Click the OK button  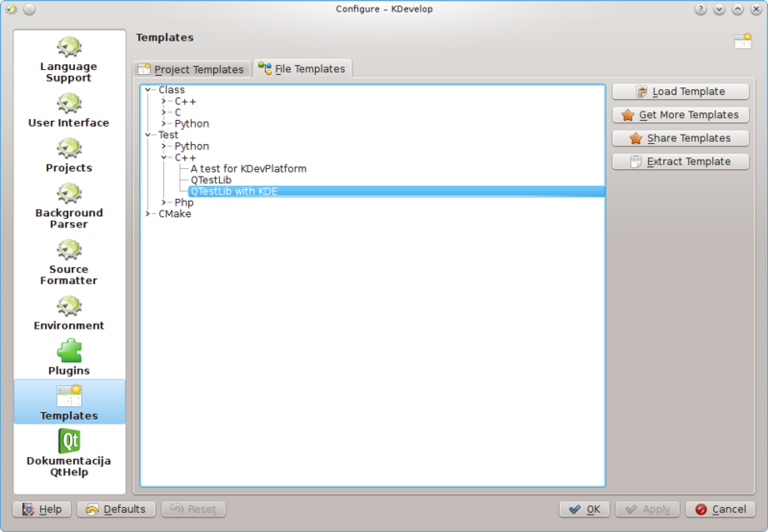pyautogui.click(x=585, y=510)
